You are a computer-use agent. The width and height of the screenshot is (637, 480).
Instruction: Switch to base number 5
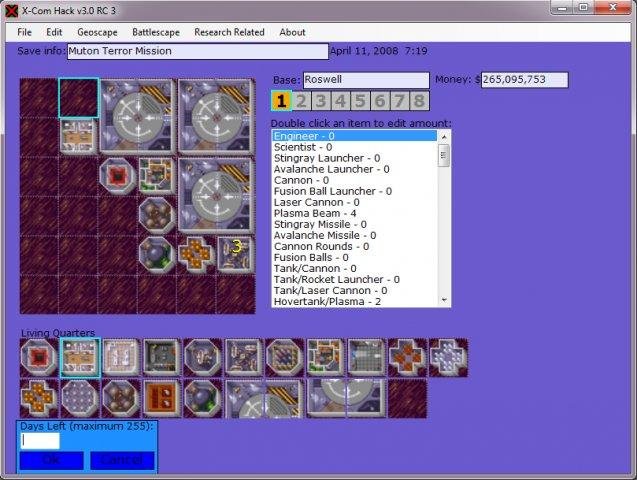360,101
